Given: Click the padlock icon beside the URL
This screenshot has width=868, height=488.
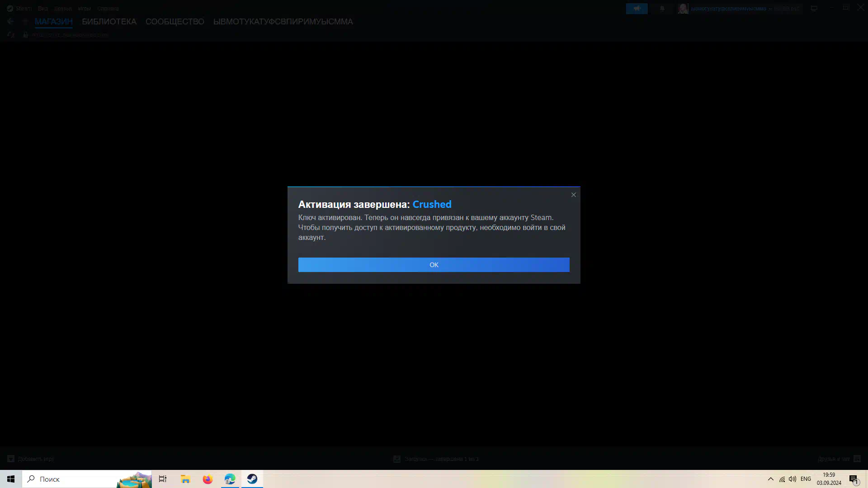Looking at the screenshot, I should pos(26,35).
